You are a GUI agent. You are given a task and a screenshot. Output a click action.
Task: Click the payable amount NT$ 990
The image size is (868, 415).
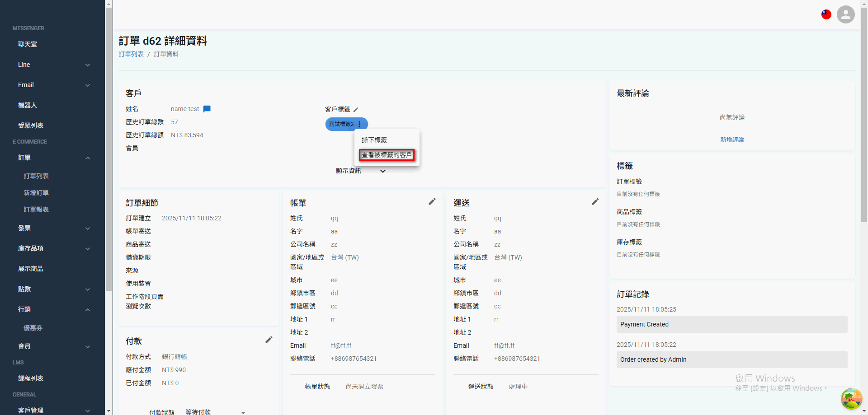[174, 370]
